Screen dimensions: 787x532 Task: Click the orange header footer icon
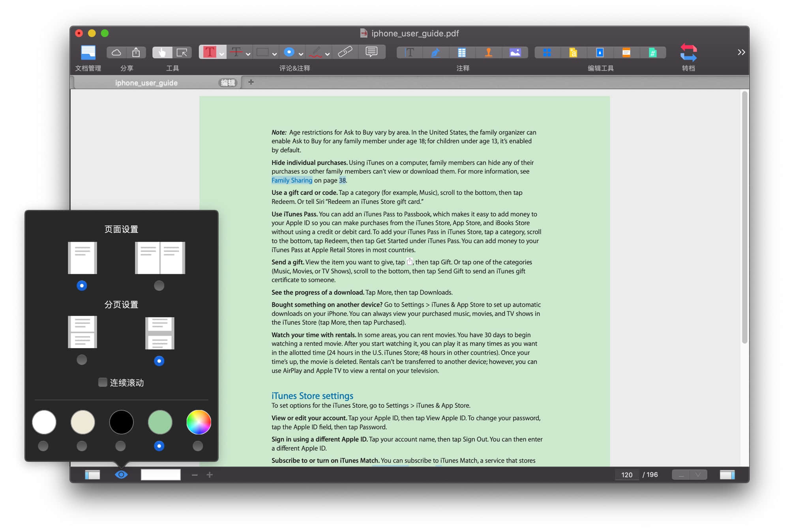[x=626, y=52]
